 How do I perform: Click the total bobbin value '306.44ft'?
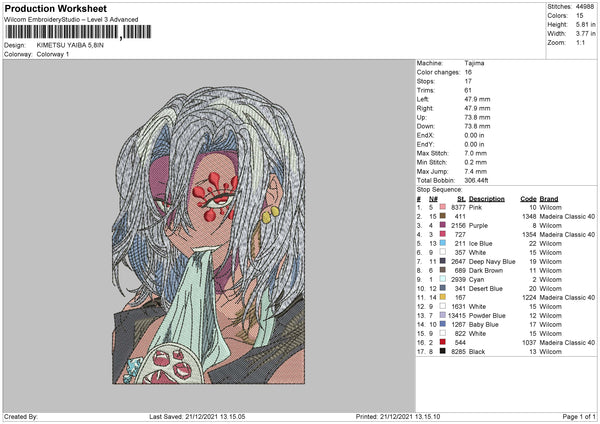click(x=476, y=180)
